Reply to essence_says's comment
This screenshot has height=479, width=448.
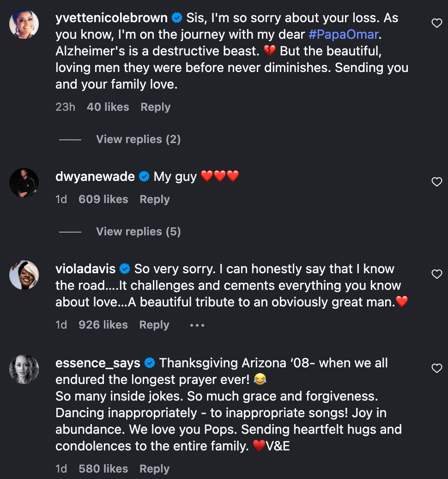tap(154, 469)
